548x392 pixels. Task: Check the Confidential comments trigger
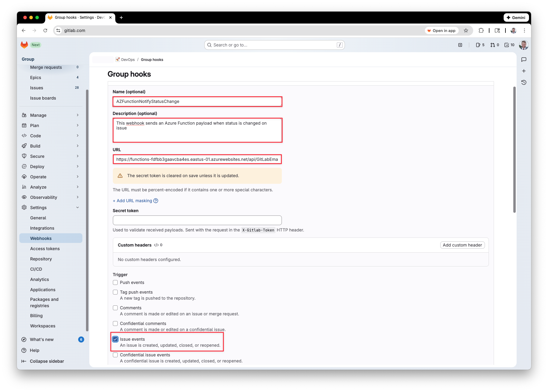pyautogui.click(x=115, y=323)
